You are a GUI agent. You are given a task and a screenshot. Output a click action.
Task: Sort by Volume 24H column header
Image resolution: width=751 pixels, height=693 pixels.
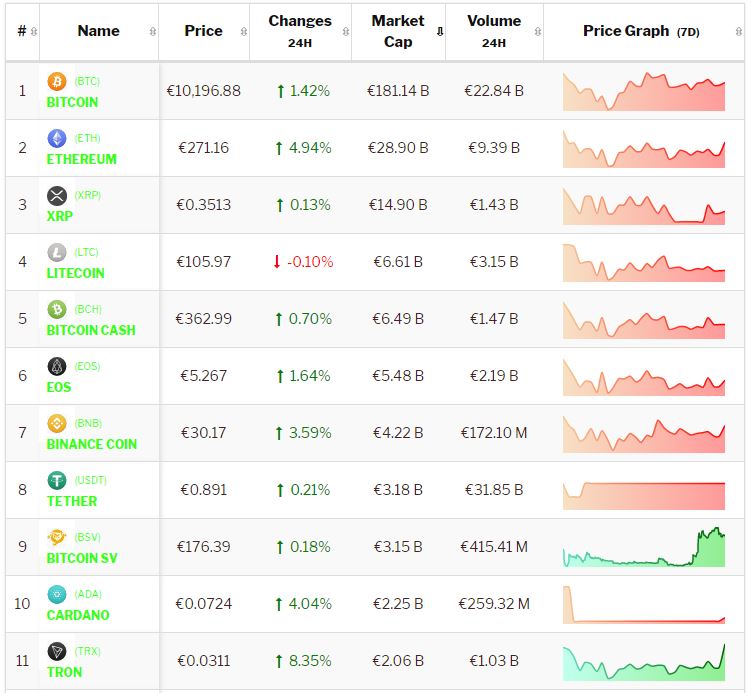(494, 31)
